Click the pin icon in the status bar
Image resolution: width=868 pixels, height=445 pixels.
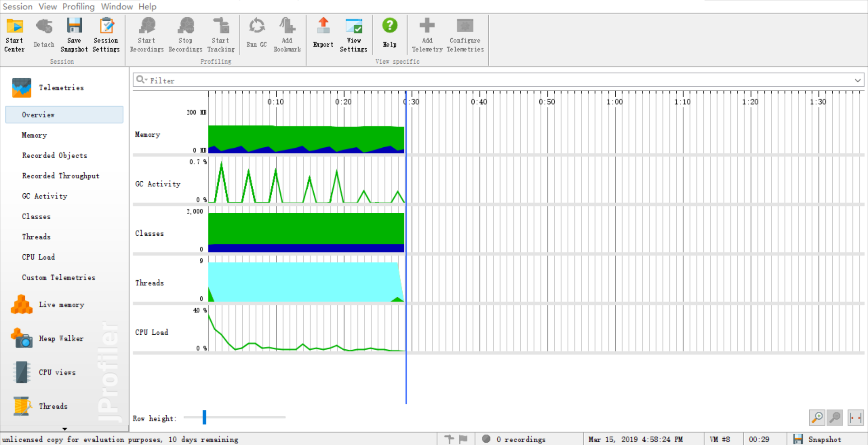click(x=449, y=439)
